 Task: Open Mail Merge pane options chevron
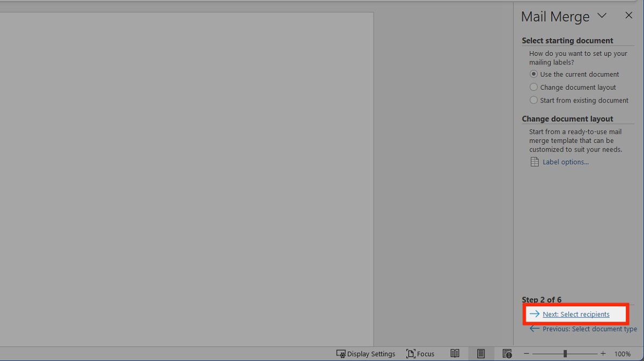tap(602, 16)
